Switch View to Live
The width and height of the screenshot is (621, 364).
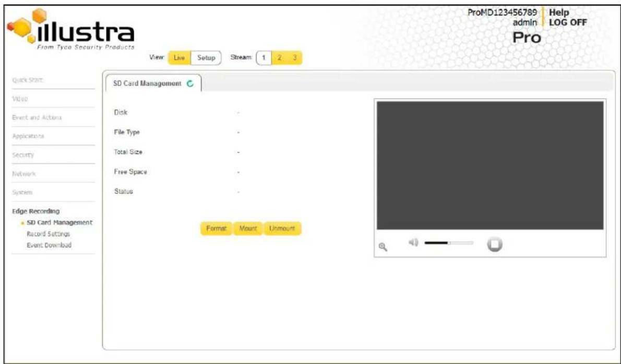click(x=179, y=58)
